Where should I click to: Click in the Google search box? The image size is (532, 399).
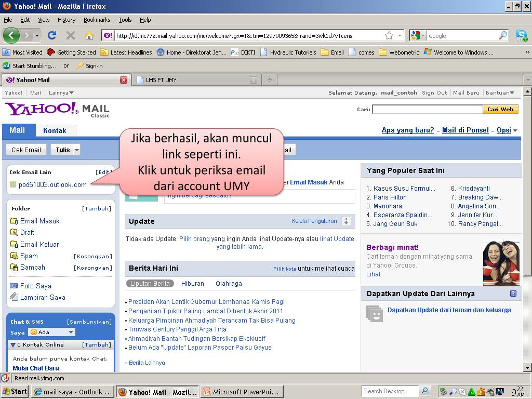click(463, 36)
